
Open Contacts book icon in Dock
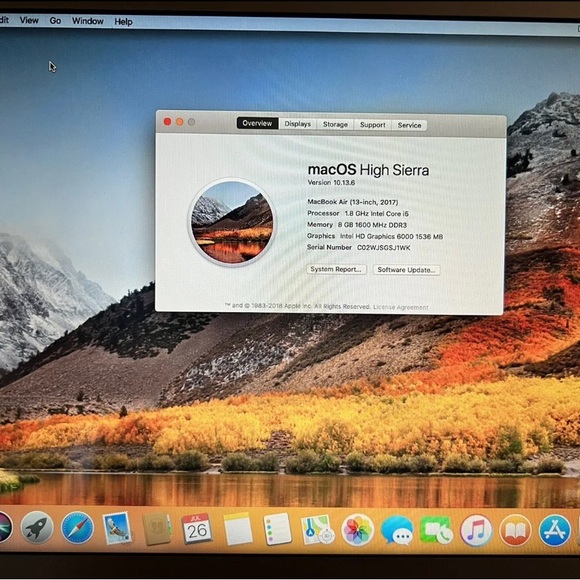click(157, 529)
